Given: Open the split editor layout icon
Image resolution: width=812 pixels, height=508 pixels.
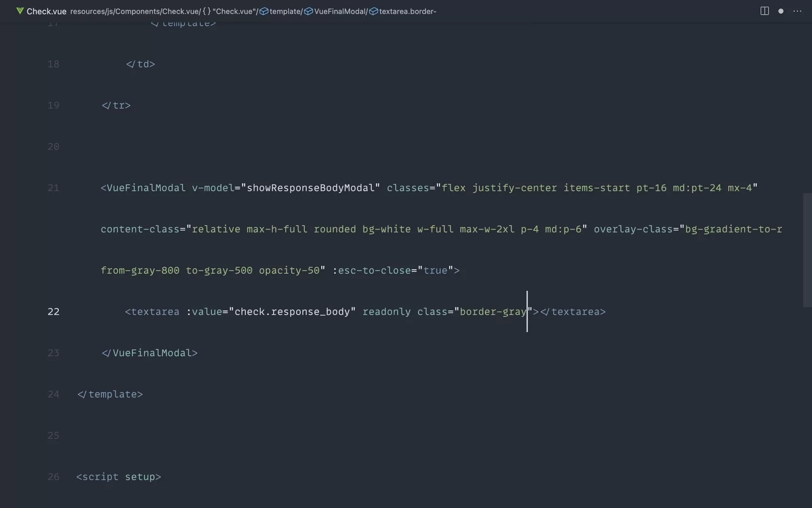Looking at the screenshot, I should tap(765, 11).
